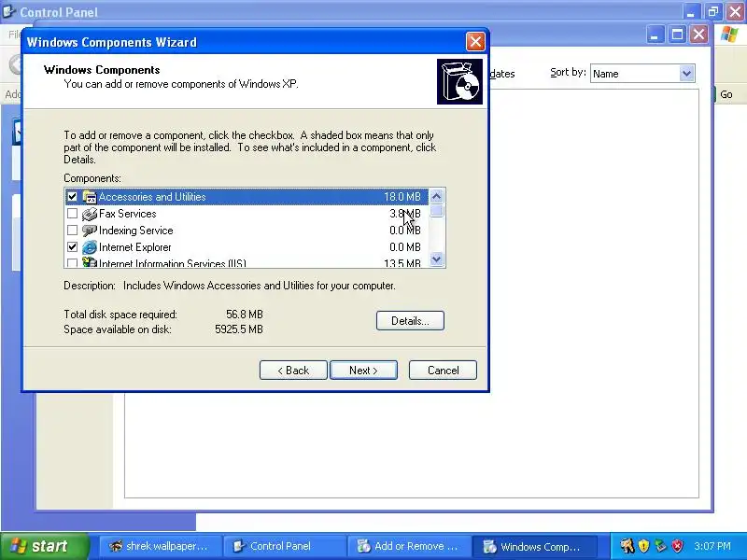Click the 56.8 MB total disk space value

[245, 315]
